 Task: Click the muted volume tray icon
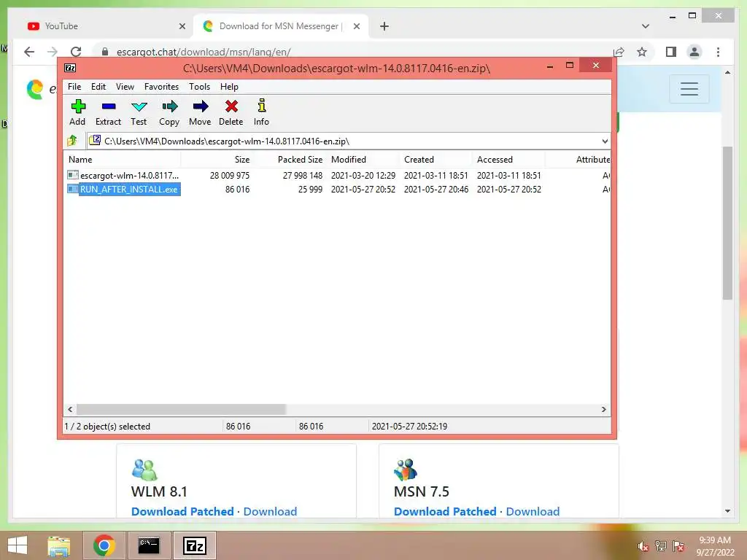(643, 546)
